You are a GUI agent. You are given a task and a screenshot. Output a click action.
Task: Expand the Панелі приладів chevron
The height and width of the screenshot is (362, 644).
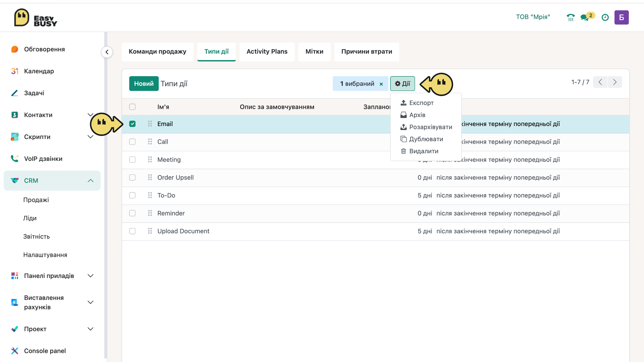tap(90, 276)
